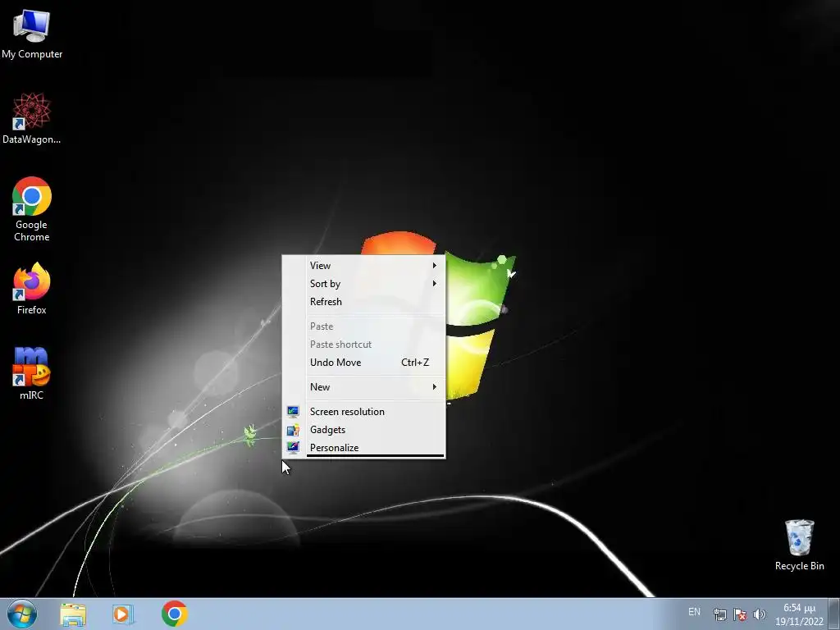Viewport: 840px width, 630px height.
Task: Select the Firefox desktop shortcut
Action: point(32,288)
